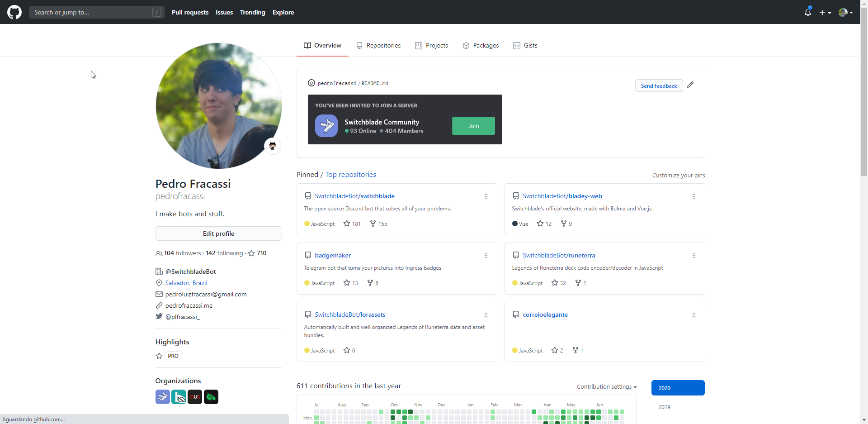Switch to the Repositories tab
The height and width of the screenshot is (424, 868).
(384, 45)
